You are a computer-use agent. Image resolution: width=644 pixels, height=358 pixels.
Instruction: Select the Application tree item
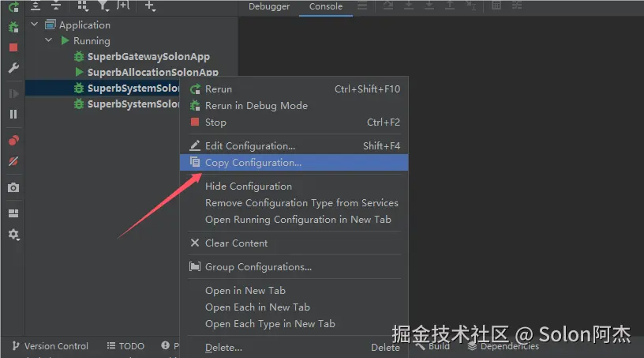[x=84, y=25]
